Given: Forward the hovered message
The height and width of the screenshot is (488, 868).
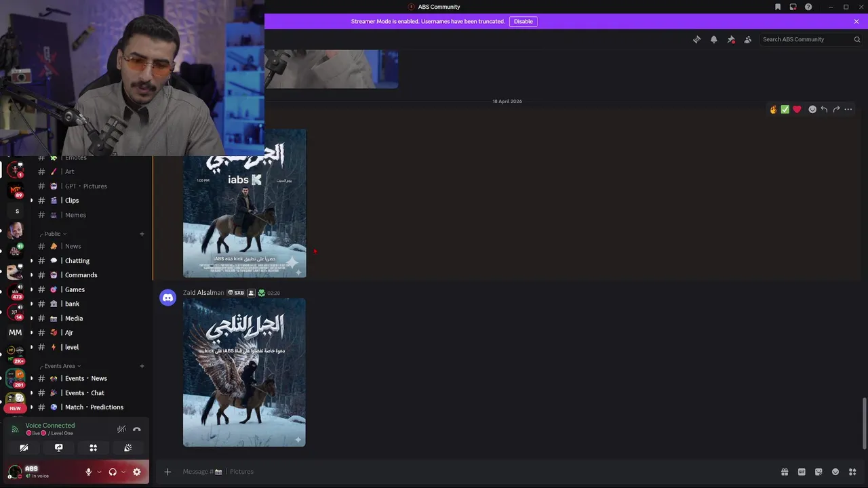Looking at the screenshot, I should point(836,109).
